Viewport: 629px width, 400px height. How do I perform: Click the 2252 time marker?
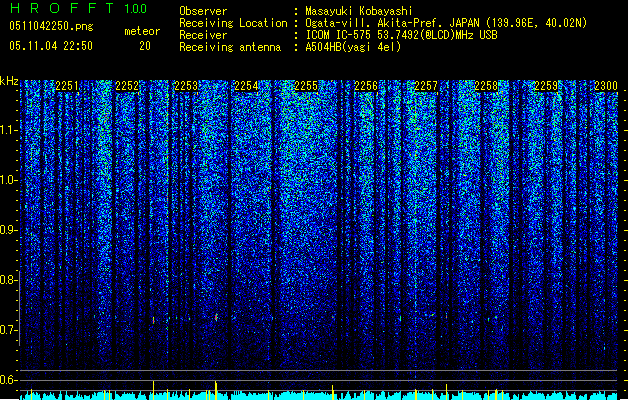point(127,86)
